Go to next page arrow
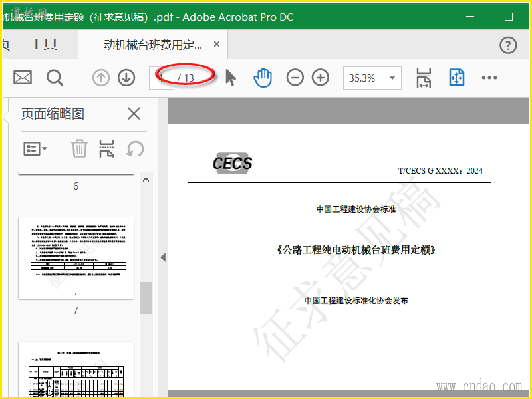Viewport: 532px width, 399px height. tap(126, 78)
